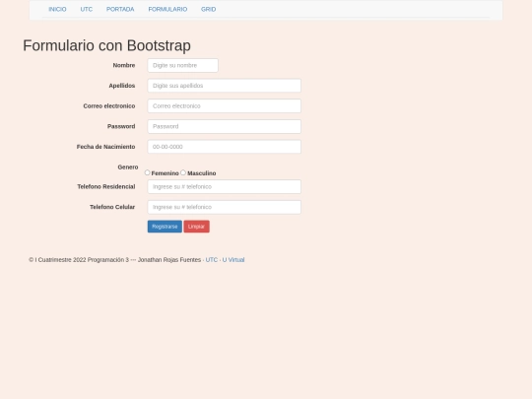
Task: Click into the Password field
Action: tap(224, 126)
